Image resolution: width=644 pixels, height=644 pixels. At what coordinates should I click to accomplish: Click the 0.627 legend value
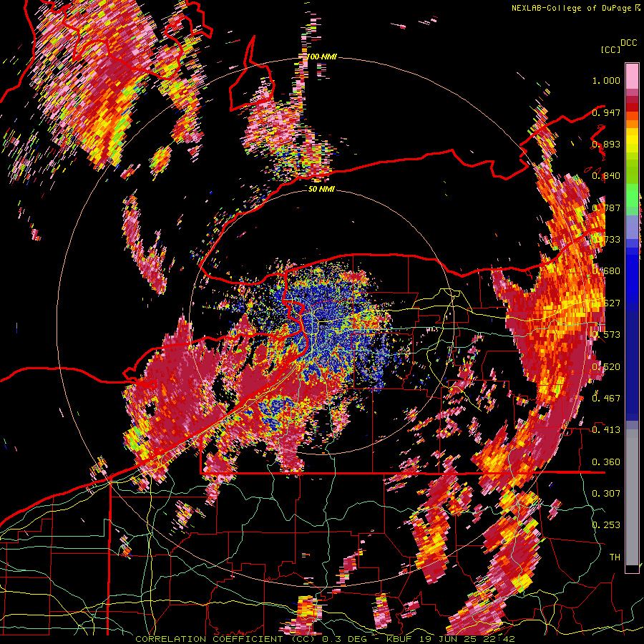coord(606,303)
